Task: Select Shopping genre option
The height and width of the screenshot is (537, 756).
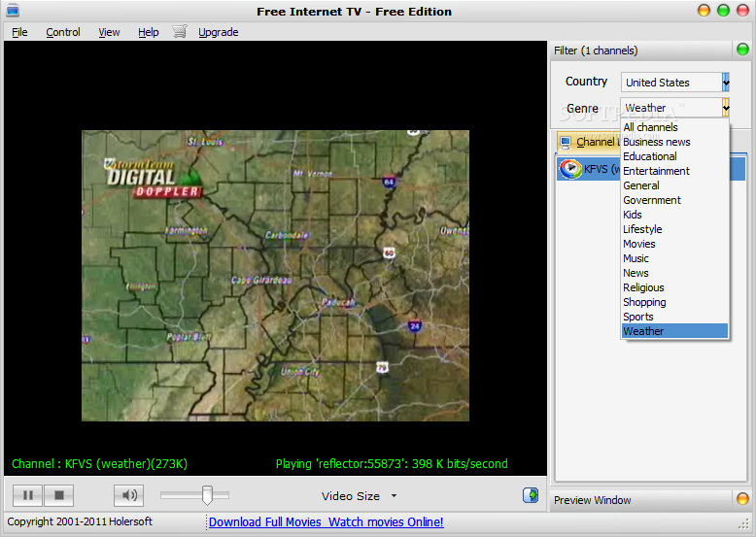Action: [675, 302]
